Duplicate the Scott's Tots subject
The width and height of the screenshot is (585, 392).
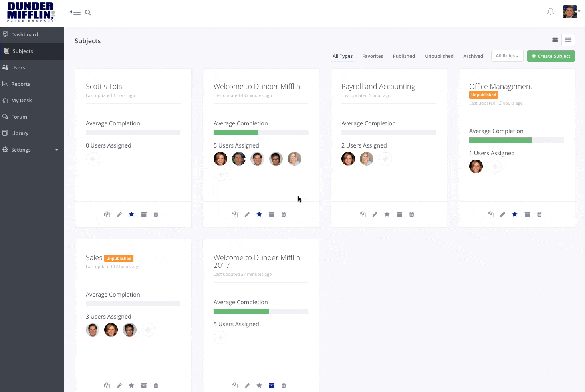[x=107, y=214]
